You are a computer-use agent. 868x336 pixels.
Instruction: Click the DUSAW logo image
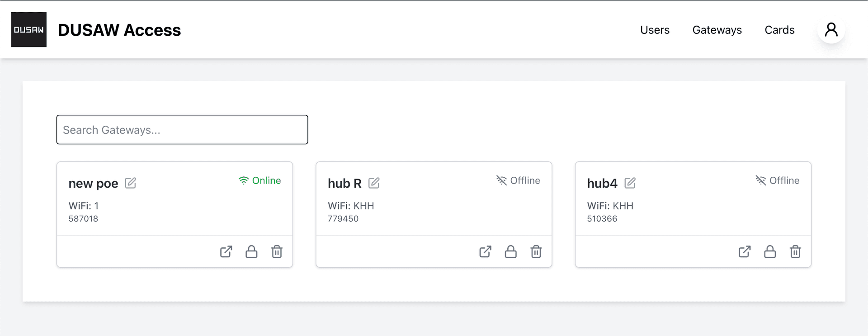pos(29,30)
